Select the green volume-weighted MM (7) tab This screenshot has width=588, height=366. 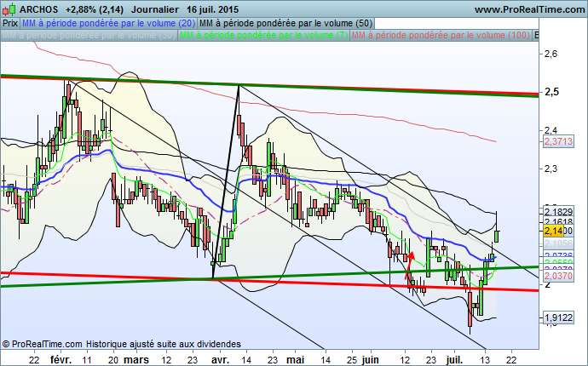(x=263, y=35)
